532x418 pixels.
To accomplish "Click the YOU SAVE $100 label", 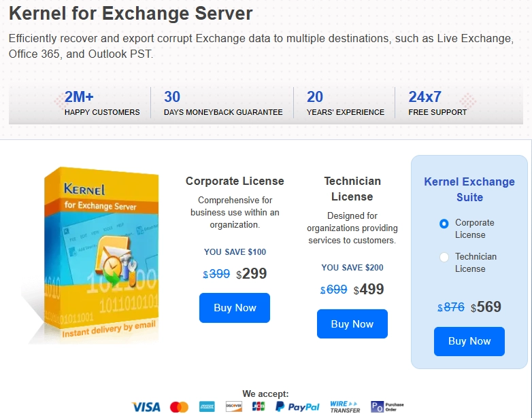I will coord(235,252).
